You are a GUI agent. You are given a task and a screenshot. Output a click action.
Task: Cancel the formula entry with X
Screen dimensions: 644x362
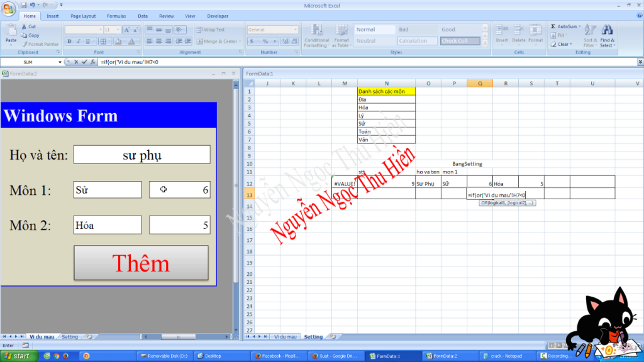pyautogui.click(x=76, y=62)
